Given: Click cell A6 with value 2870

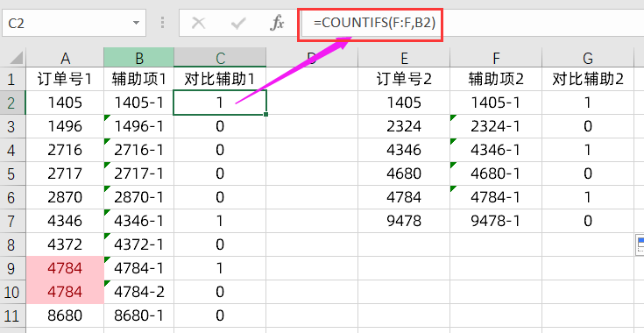Looking at the screenshot, I should pos(65,197).
